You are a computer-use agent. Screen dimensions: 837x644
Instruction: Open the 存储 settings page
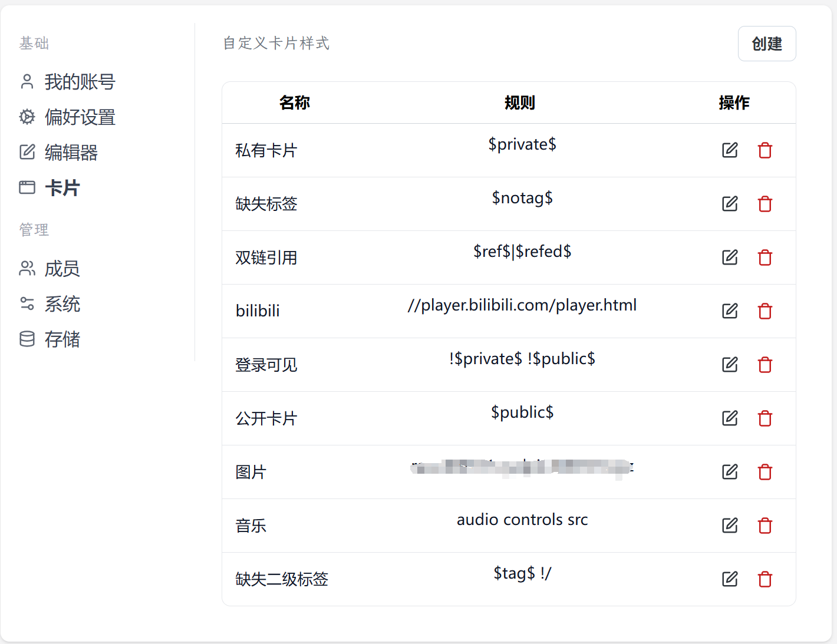(x=50, y=339)
